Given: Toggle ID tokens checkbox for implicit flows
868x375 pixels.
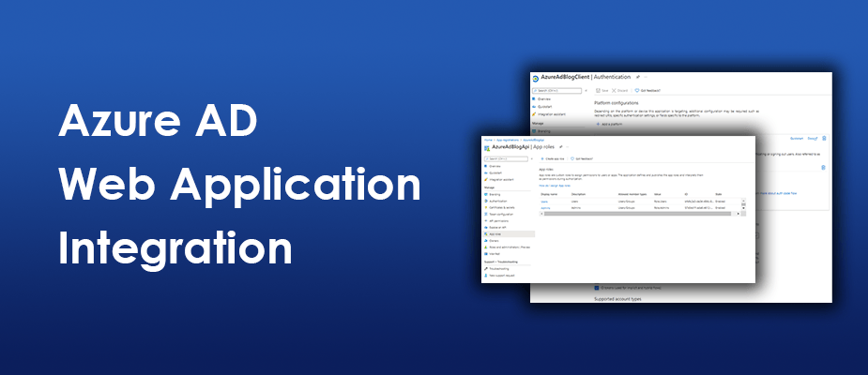Looking at the screenshot, I should [x=596, y=288].
